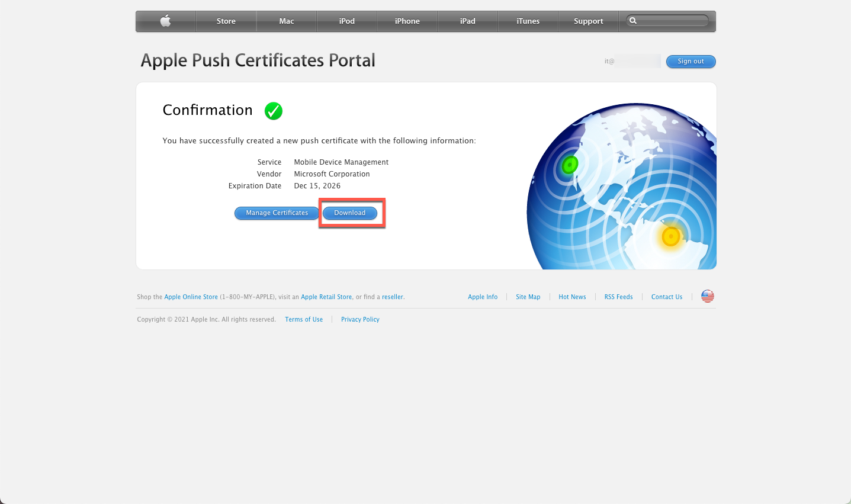Click the search magnifier icon
This screenshot has width=851, height=504.
tap(633, 21)
